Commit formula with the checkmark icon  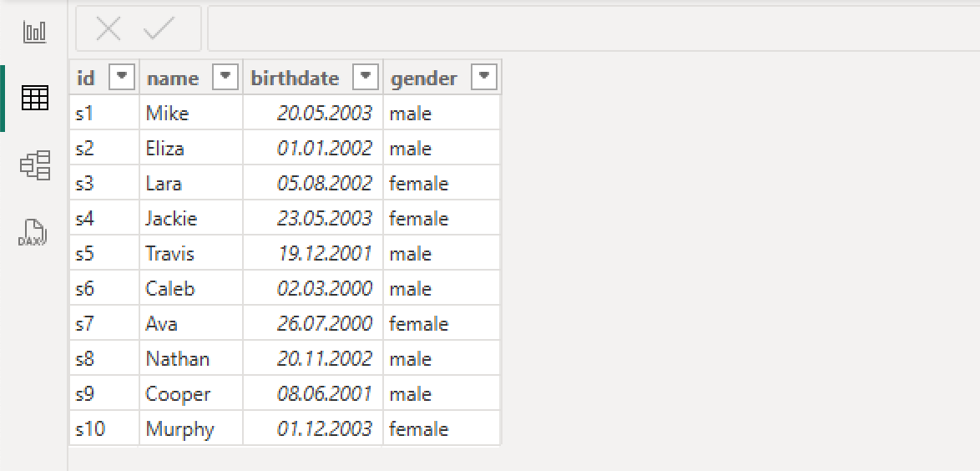click(159, 28)
